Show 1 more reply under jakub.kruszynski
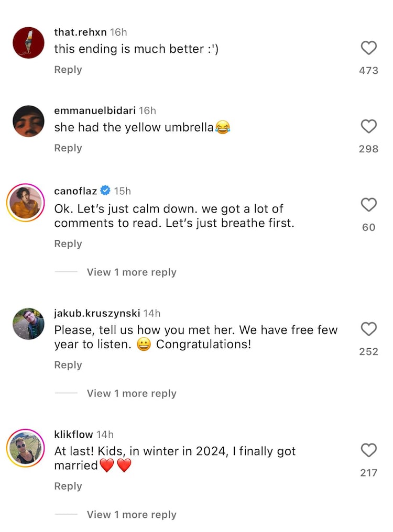 point(131,393)
